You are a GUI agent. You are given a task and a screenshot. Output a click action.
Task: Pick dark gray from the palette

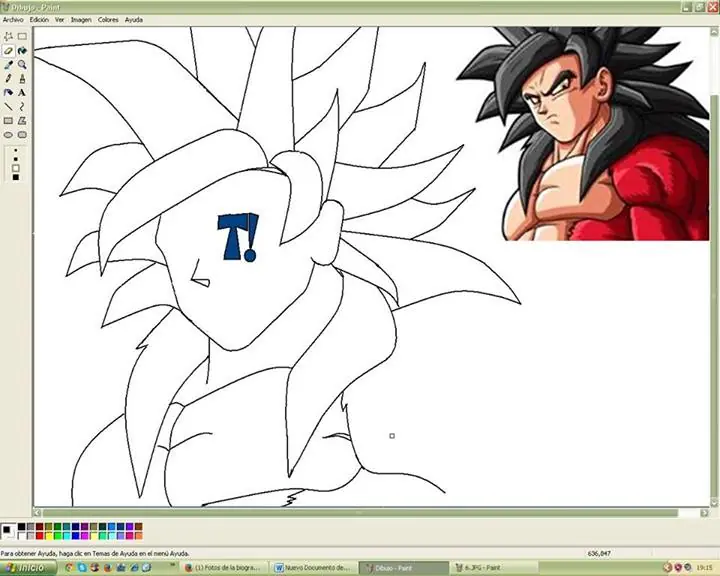click(x=30, y=526)
